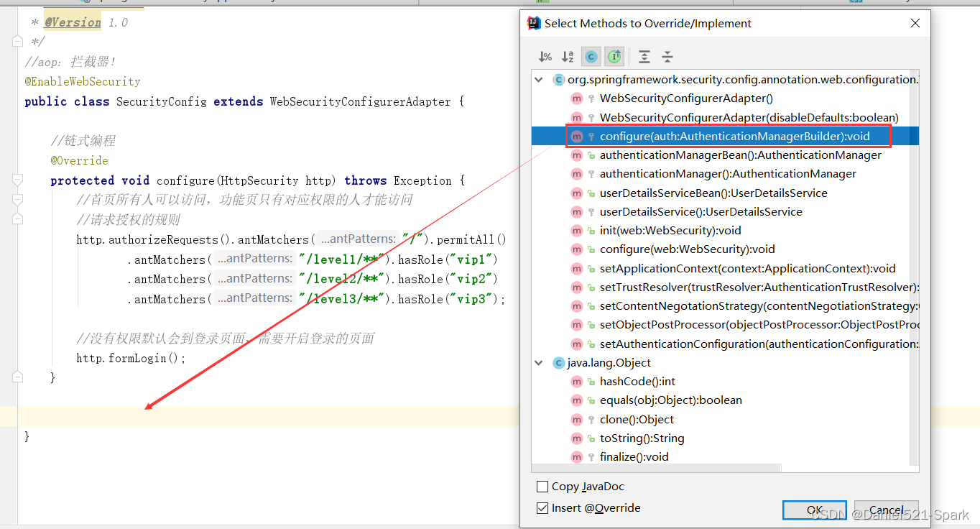Click the doc comment closing fold marker

pos(18,42)
